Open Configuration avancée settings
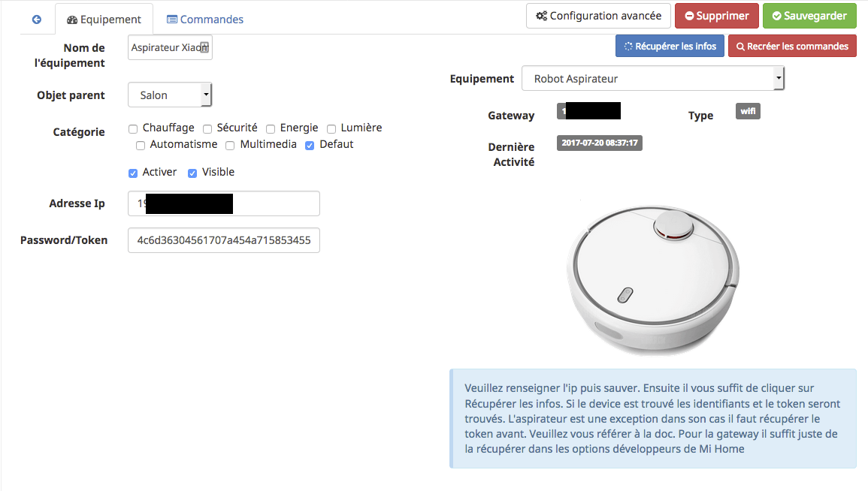The width and height of the screenshot is (868, 491). pyautogui.click(x=598, y=16)
